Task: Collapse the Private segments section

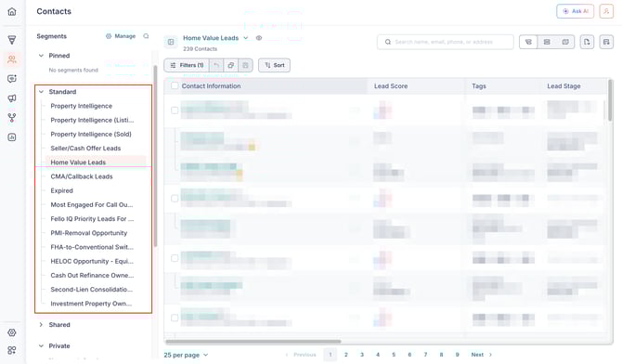Action: coord(41,345)
